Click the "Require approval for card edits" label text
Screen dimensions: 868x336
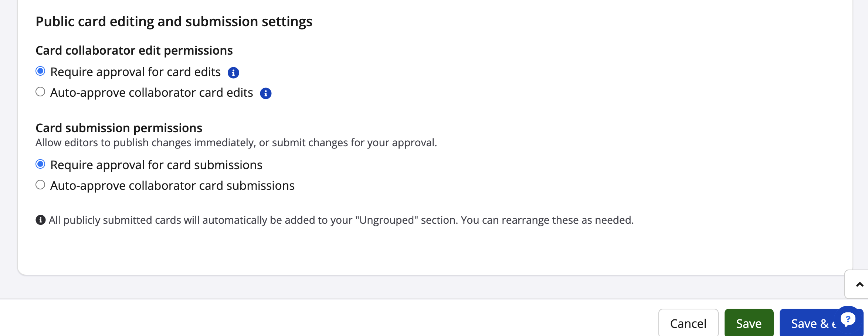(135, 72)
